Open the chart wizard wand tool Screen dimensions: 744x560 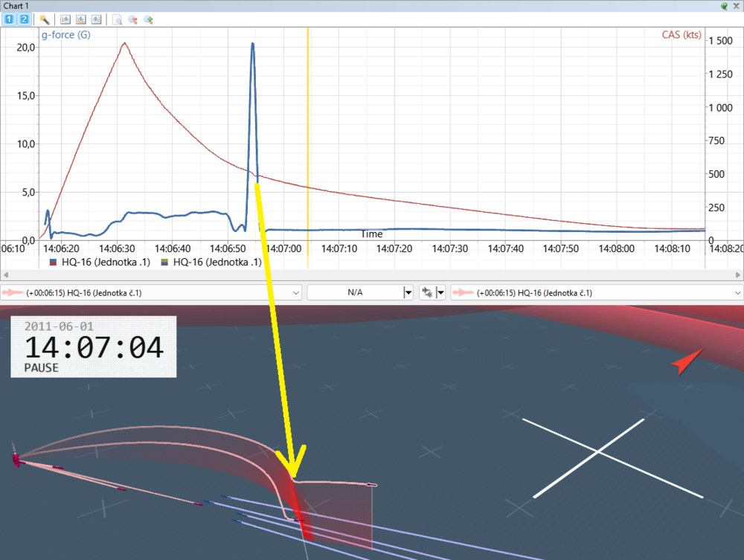45,19
